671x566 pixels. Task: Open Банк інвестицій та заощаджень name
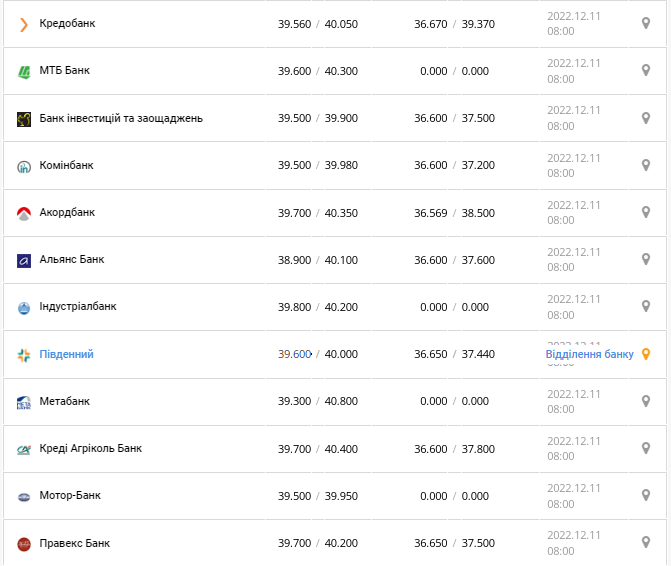pos(121,119)
